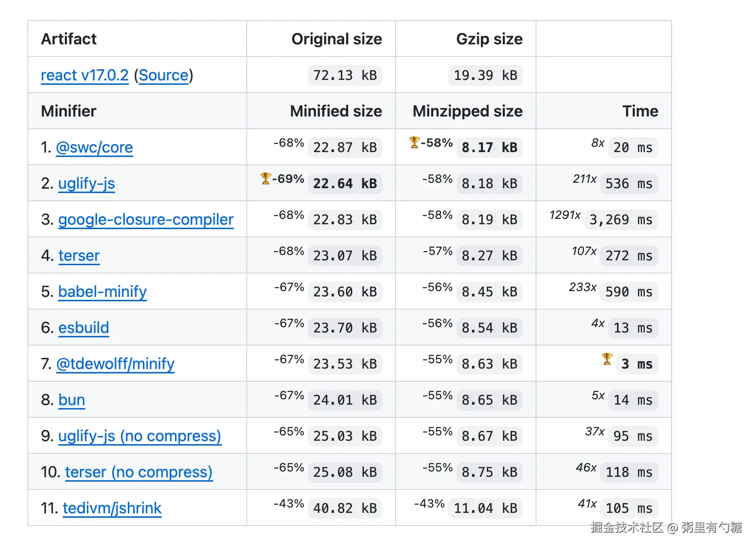Click the babel-minify link
The height and width of the screenshot is (548, 756).
coord(102,292)
